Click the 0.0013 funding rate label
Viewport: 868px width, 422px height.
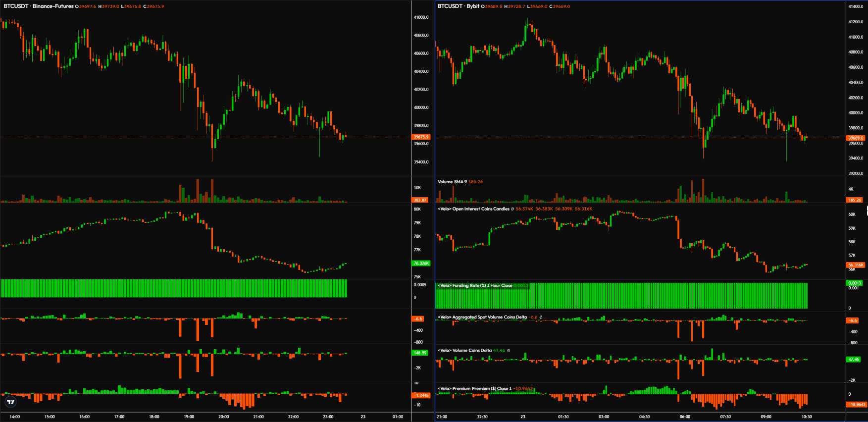point(855,283)
